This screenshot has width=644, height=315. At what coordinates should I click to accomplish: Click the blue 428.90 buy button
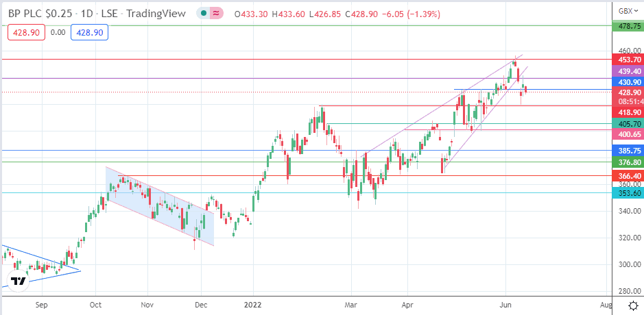click(x=89, y=32)
